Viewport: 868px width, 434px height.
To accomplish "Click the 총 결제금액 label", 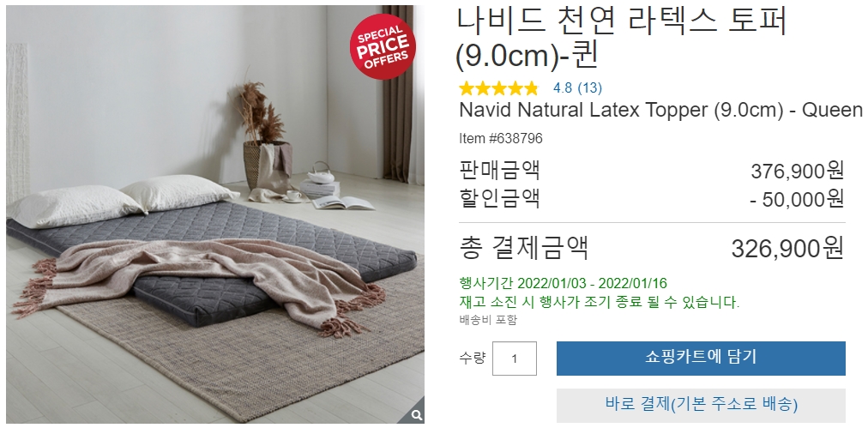I will click(524, 248).
